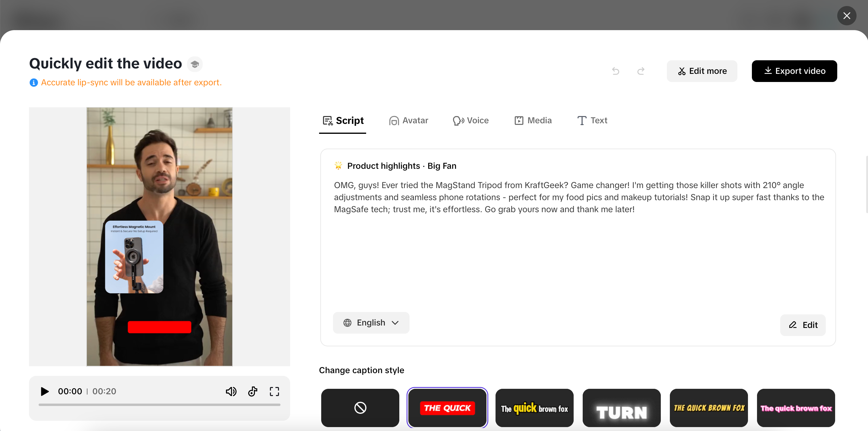Open fullscreen preview mode
Screen dimensions: 868x431
pos(274,391)
